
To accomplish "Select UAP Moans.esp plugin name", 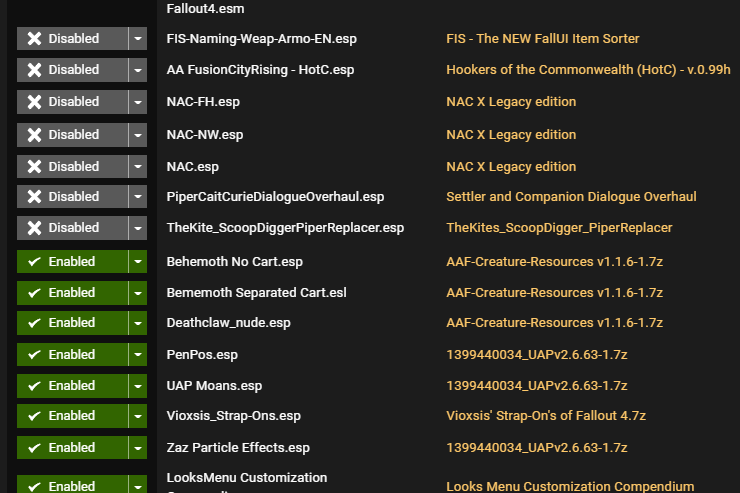I will pyautogui.click(x=214, y=386).
